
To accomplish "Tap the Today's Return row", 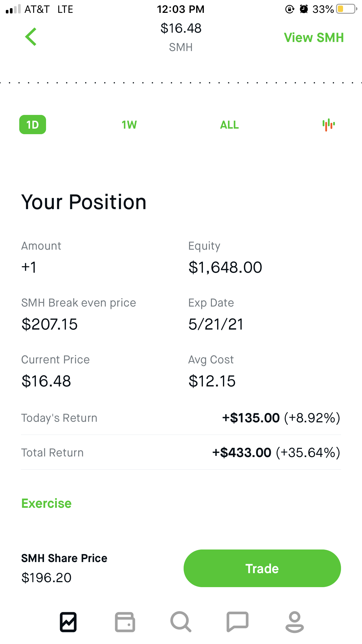I will click(181, 418).
